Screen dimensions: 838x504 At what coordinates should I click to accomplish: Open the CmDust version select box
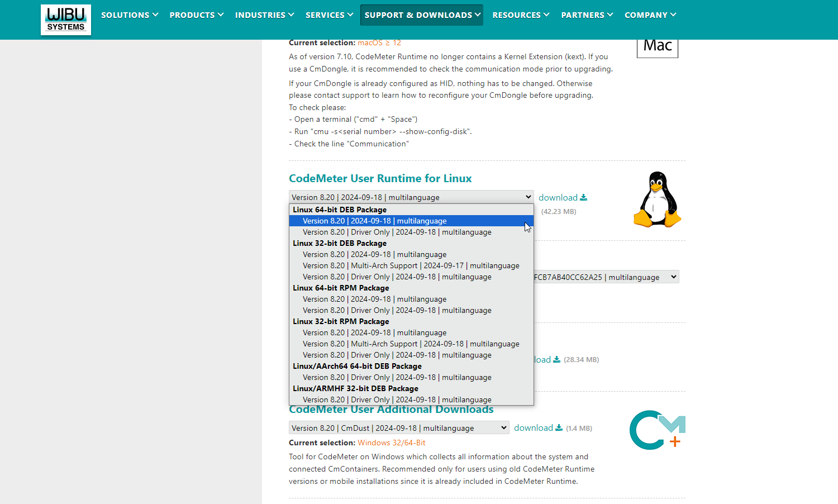[x=399, y=428]
